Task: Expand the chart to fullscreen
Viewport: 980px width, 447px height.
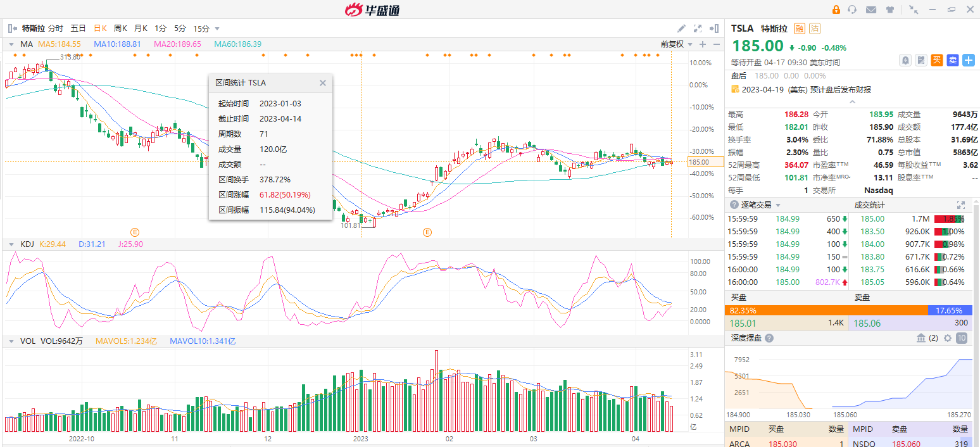Action: pyautogui.click(x=698, y=28)
